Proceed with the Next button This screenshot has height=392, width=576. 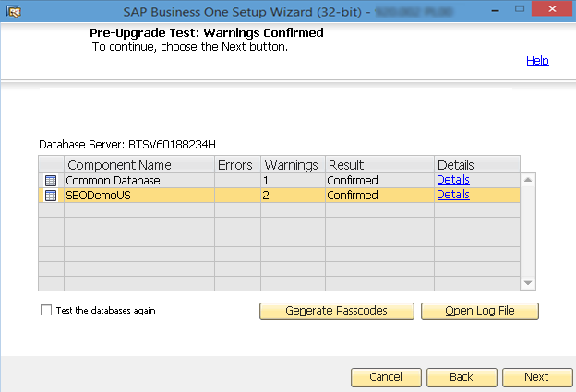536,377
